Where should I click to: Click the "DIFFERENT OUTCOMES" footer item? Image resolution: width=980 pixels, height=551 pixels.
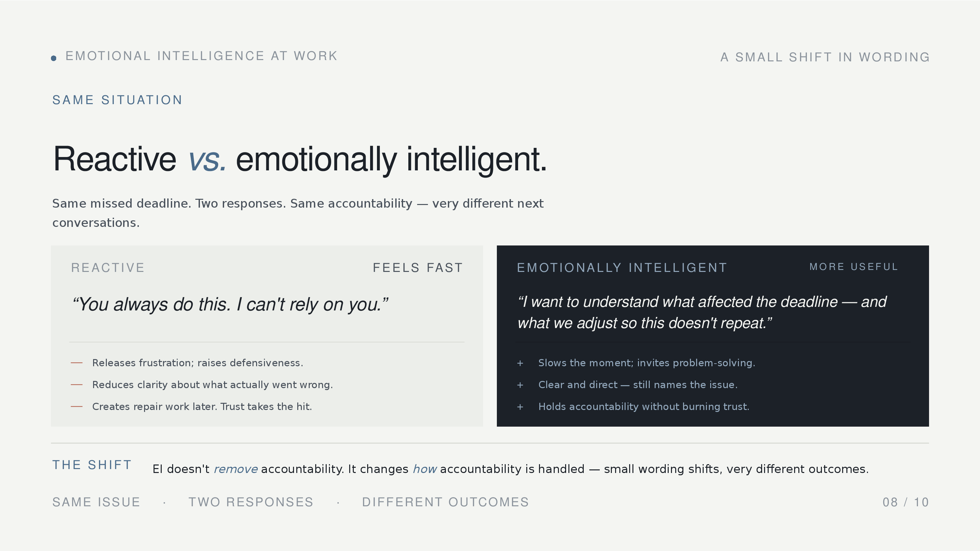coord(445,502)
